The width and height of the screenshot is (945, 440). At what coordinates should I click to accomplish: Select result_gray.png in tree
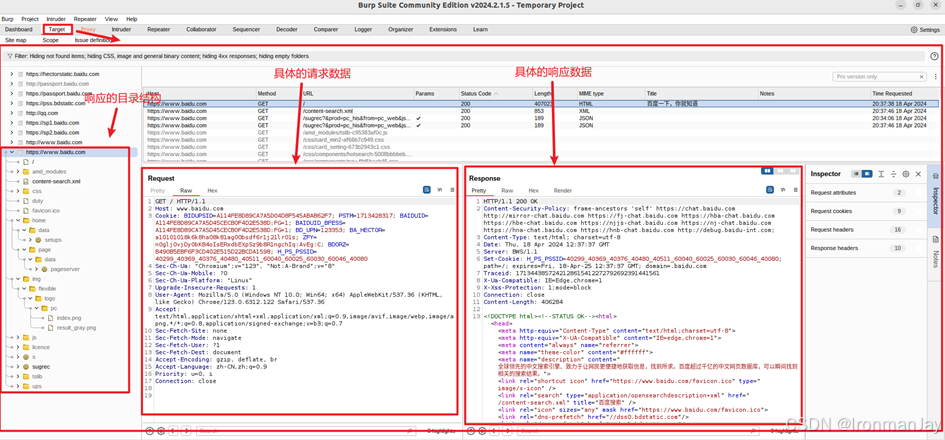click(x=76, y=327)
